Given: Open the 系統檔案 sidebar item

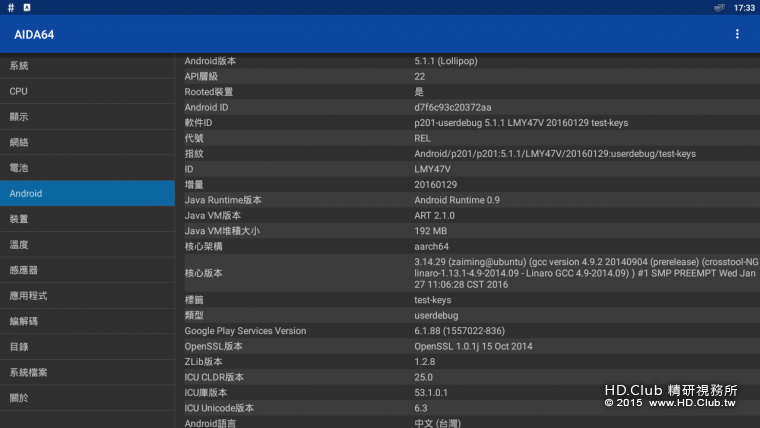Looking at the screenshot, I should [87, 373].
